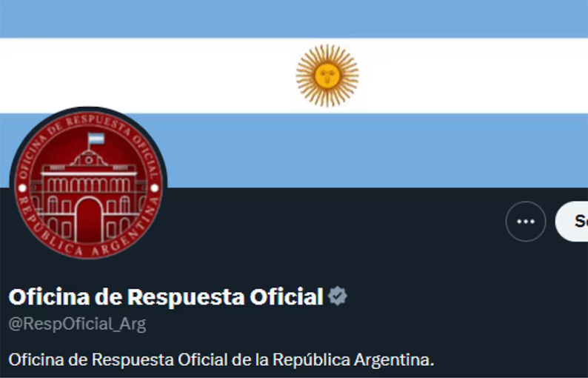Click the small flag atop avatar building
Viewport: 588px width, 378px height.
pos(96,139)
